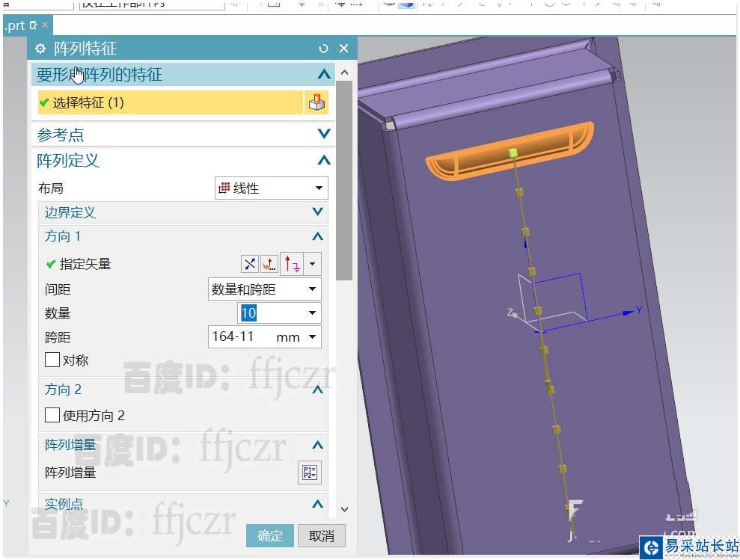This screenshot has height=560, width=740.
Task: Open the 布局 linear layout dropdown
Action: pos(272,188)
